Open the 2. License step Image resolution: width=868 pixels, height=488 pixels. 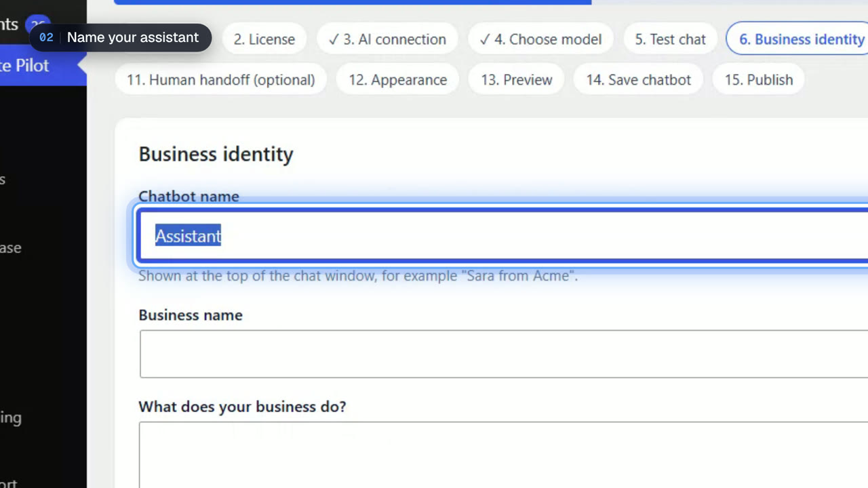264,39
